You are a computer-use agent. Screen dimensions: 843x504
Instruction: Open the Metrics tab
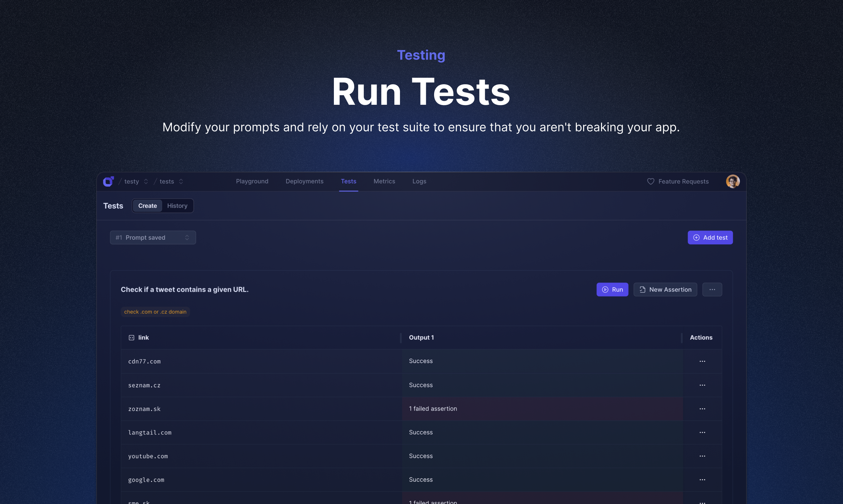point(384,181)
